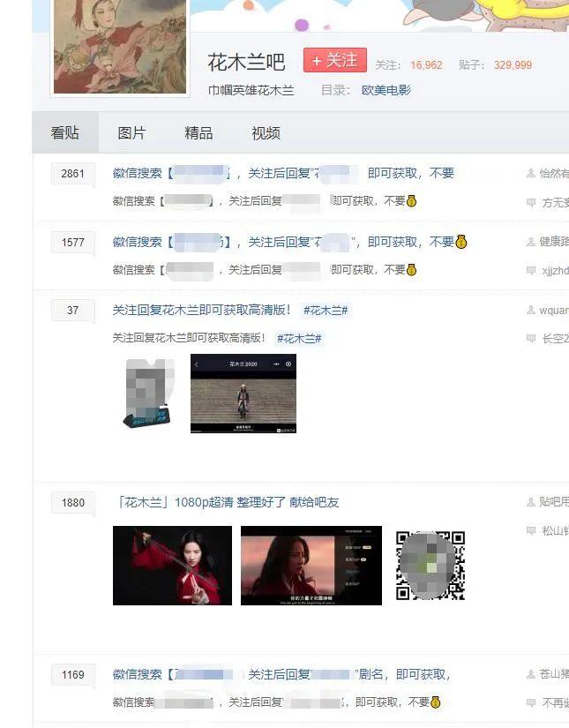Click reply count 37 badge
This screenshot has width=569, height=728.
coord(73,311)
